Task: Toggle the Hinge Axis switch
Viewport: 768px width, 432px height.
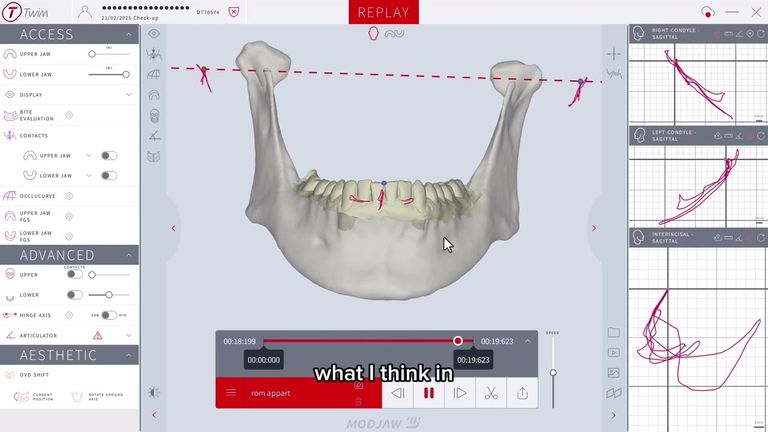Action: (x=109, y=315)
